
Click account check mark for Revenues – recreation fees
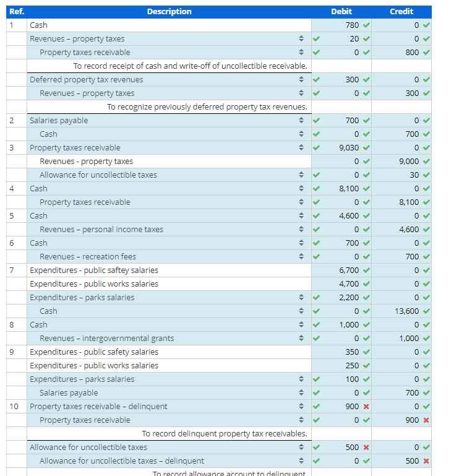pyautogui.click(x=316, y=256)
